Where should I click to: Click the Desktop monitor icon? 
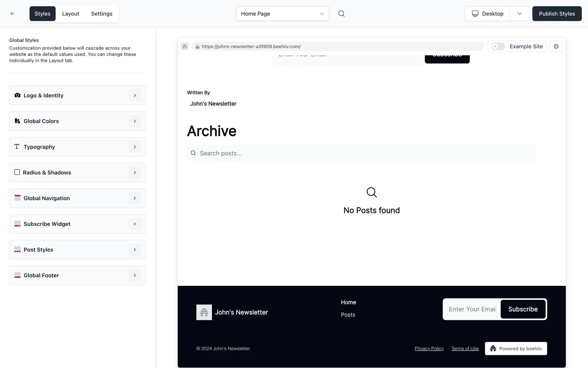coord(475,13)
